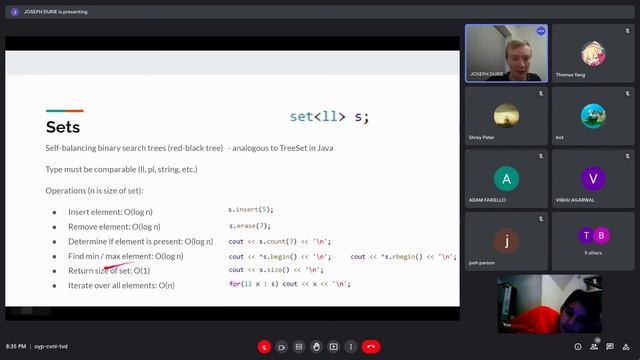Leave the call with the red hang-up button
The height and width of the screenshot is (360, 640).
pos(371,347)
